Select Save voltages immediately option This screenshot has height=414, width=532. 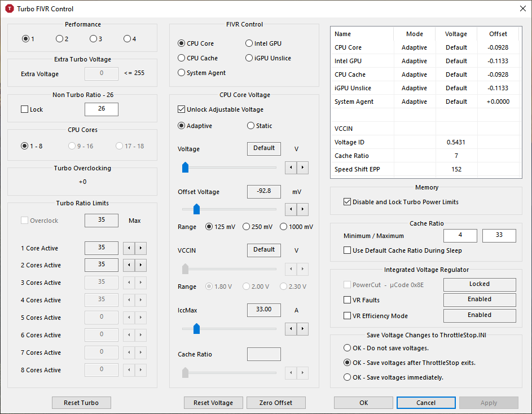348,377
